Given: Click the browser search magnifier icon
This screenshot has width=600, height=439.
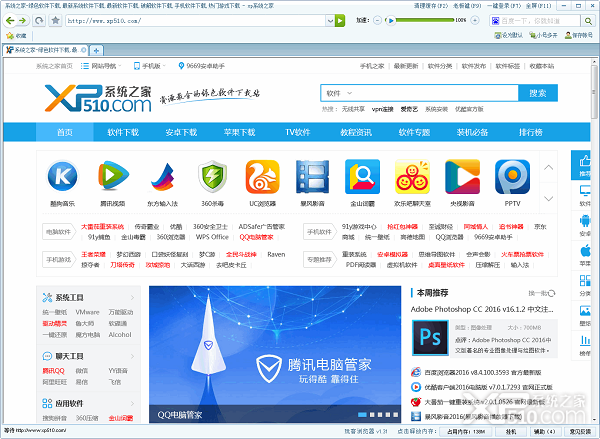Looking at the screenshot, I should pyautogui.click(x=588, y=21).
